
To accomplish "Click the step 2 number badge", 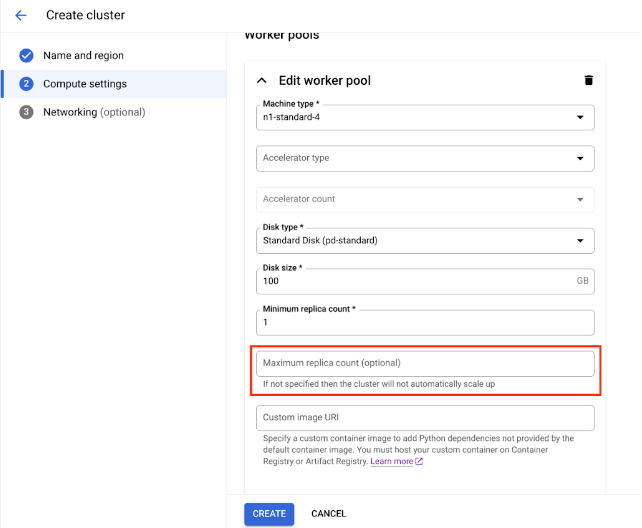I will click(26, 84).
